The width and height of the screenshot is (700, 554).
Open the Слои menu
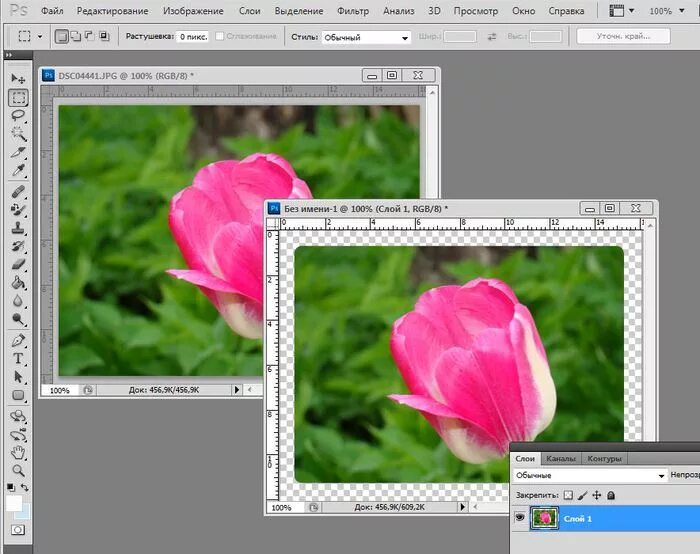(x=249, y=11)
